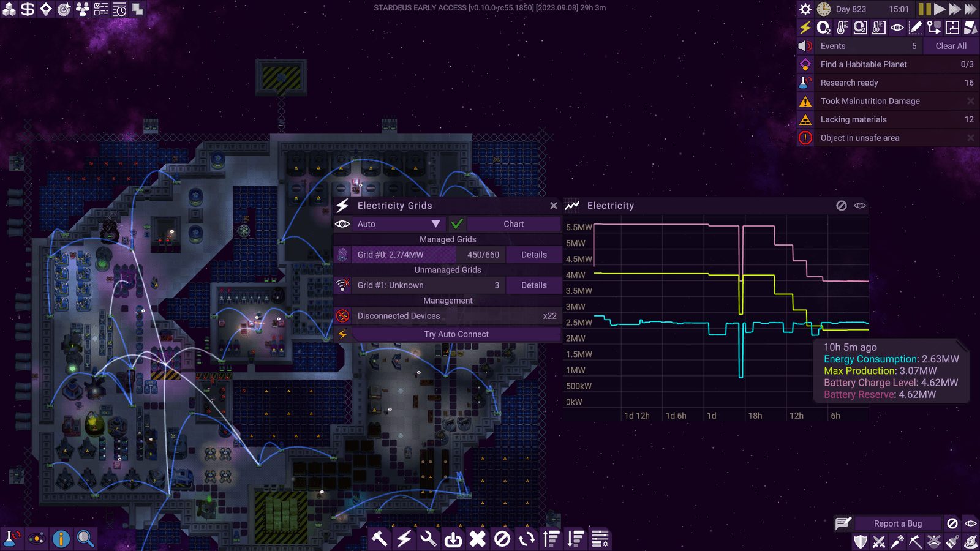This screenshot has height=551, width=980.
Task: Toggle the thermometer temperature overlay
Action: (842, 28)
